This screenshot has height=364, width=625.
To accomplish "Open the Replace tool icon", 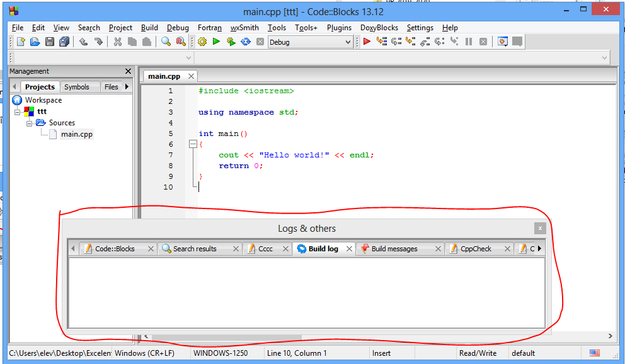I will pyautogui.click(x=181, y=42).
